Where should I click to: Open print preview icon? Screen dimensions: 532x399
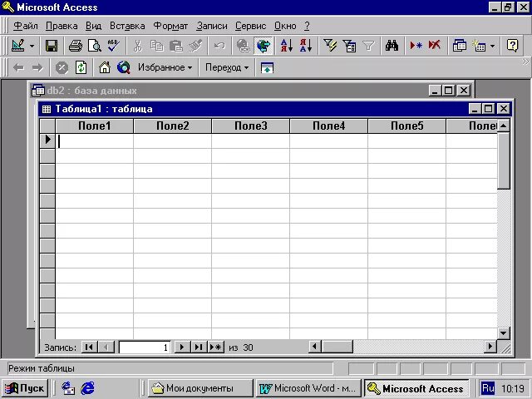pos(94,46)
